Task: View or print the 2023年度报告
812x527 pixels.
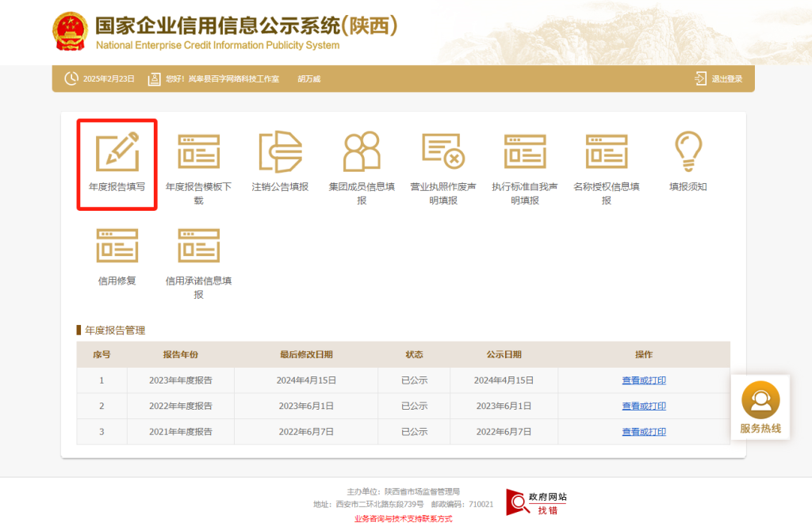Action: [644, 380]
